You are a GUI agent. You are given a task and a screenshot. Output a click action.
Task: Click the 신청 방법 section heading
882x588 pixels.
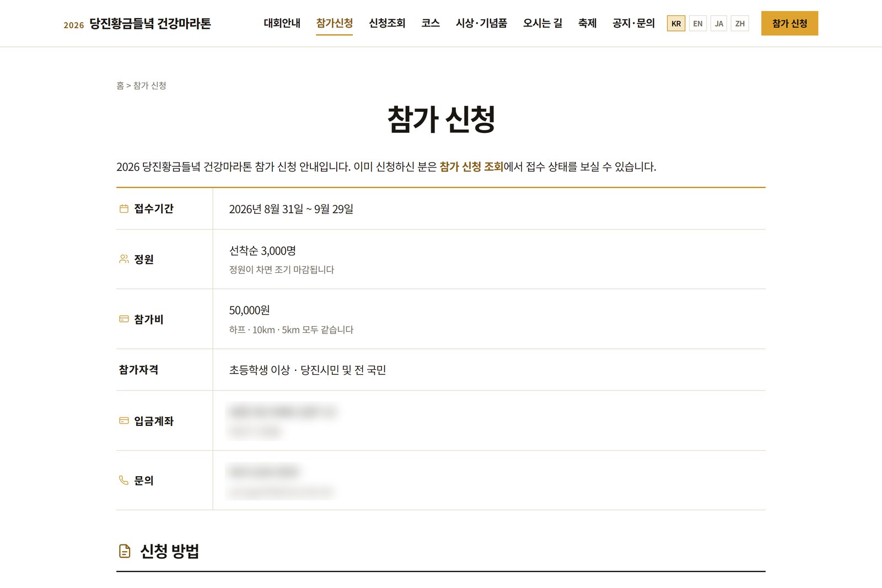169,551
